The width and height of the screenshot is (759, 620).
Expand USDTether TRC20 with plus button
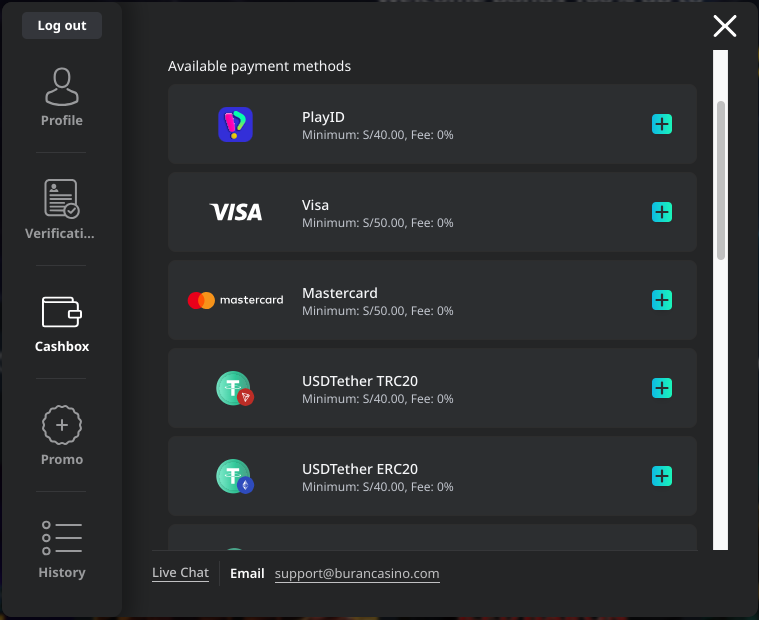pyautogui.click(x=662, y=388)
